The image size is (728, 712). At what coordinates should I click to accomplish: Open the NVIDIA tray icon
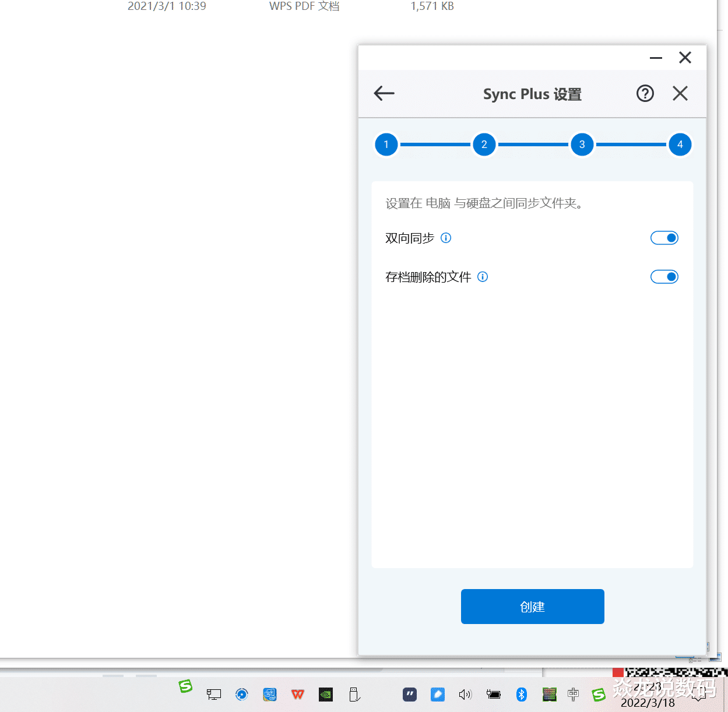pyautogui.click(x=326, y=694)
